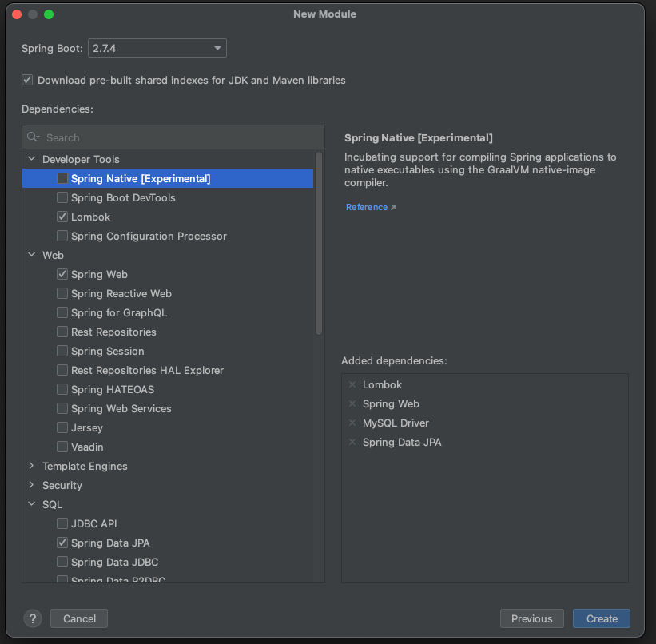Viewport: 656px width, 644px height.
Task: Remove MySQL Driver from added dependencies
Action: 352,423
